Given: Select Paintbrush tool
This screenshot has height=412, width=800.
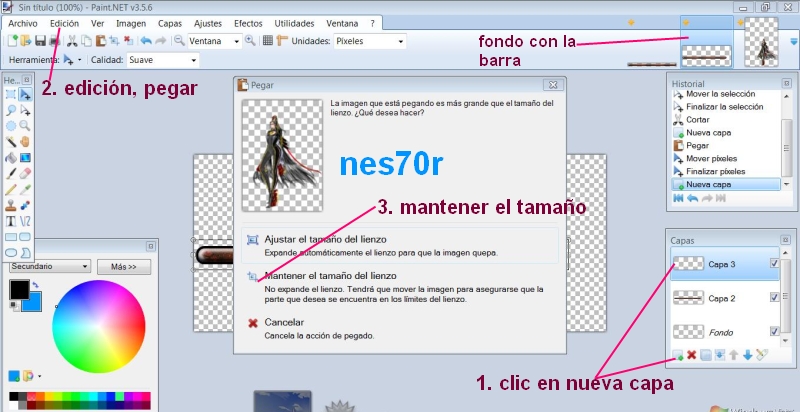Looking at the screenshot, I should (x=11, y=174).
